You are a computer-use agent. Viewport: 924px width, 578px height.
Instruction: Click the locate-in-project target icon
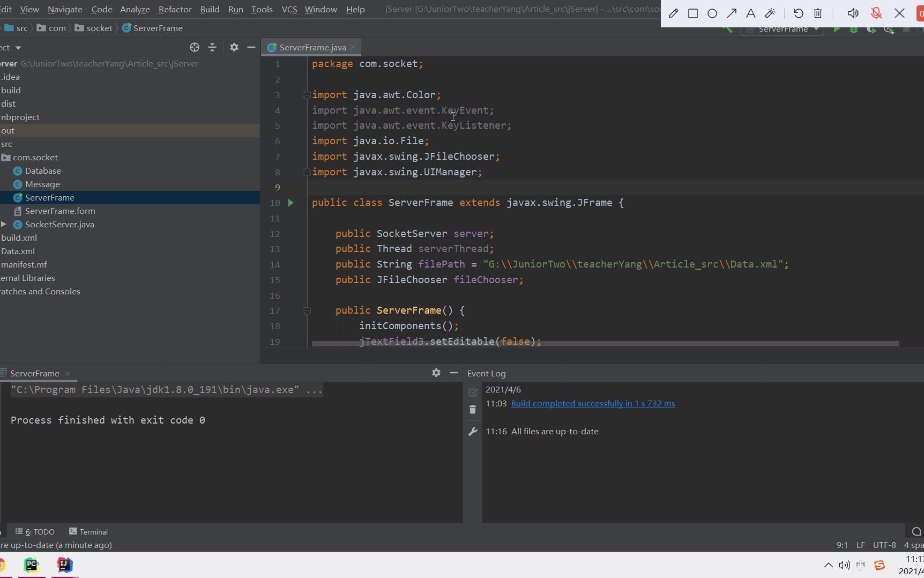pos(195,47)
